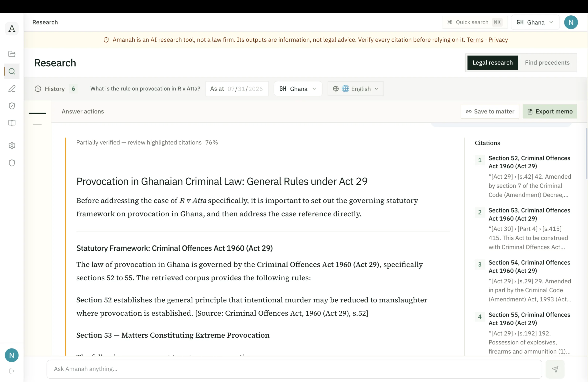Select the search research icon in sidebar
Viewport: 588px width, 382px height.
tap(12, 71)
